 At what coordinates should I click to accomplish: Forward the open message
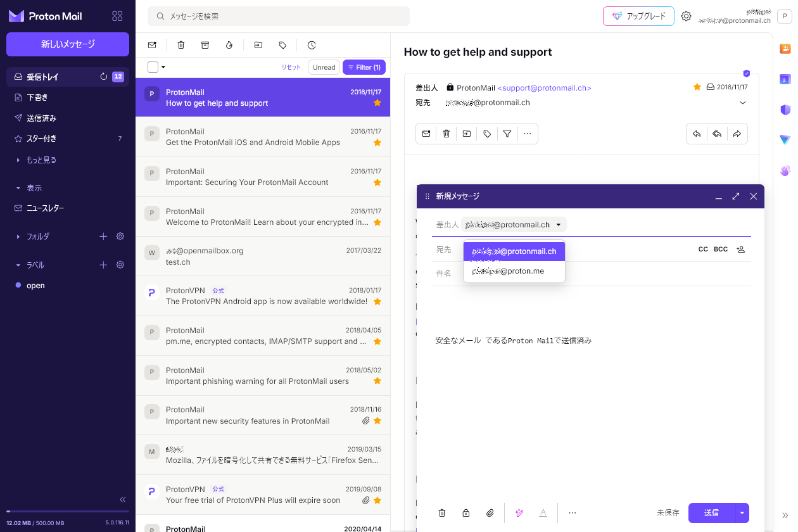click(737, 134)
